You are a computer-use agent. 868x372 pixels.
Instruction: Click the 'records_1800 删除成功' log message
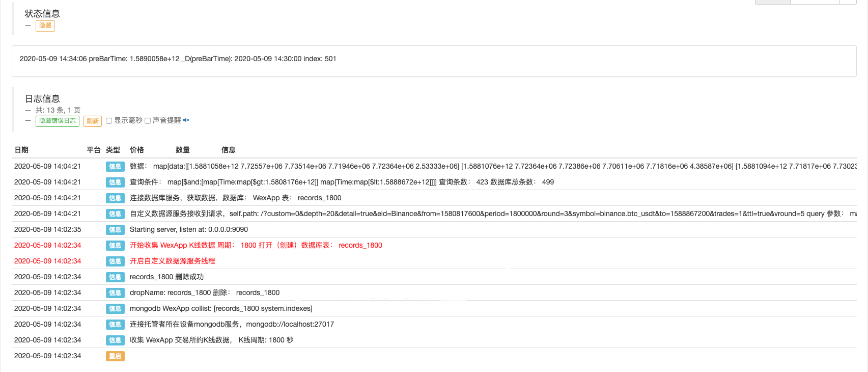tap(166, 277)
